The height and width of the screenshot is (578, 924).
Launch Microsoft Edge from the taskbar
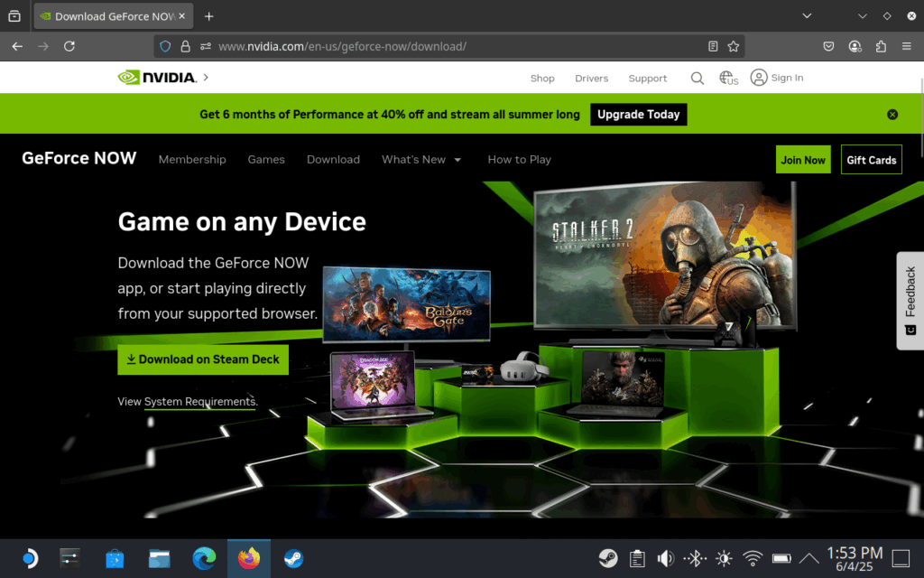(x=204, y=558)
